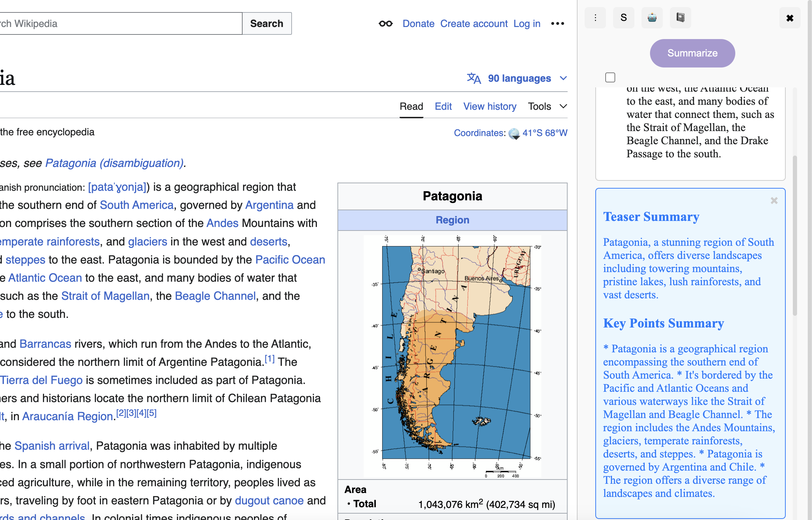The width and height of the screenshot is (812, 520).
Task: Follow the Strait of Magellan link
Action: 105,296
